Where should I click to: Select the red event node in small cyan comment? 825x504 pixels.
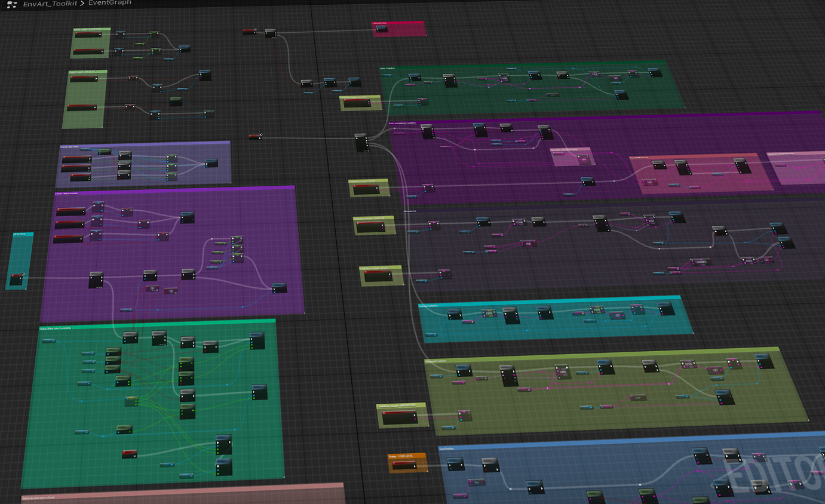pyautogui.click(x=17, y=279)
